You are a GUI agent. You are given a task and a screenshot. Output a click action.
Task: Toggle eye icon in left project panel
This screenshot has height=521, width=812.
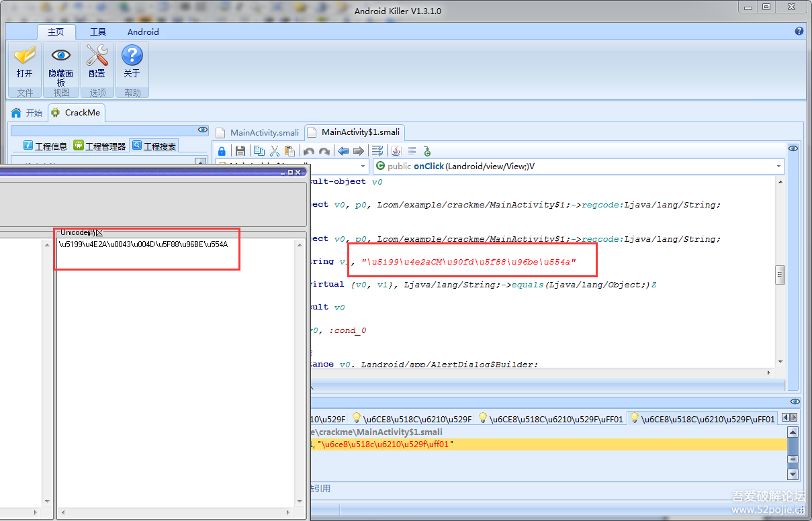pos(202,130)
